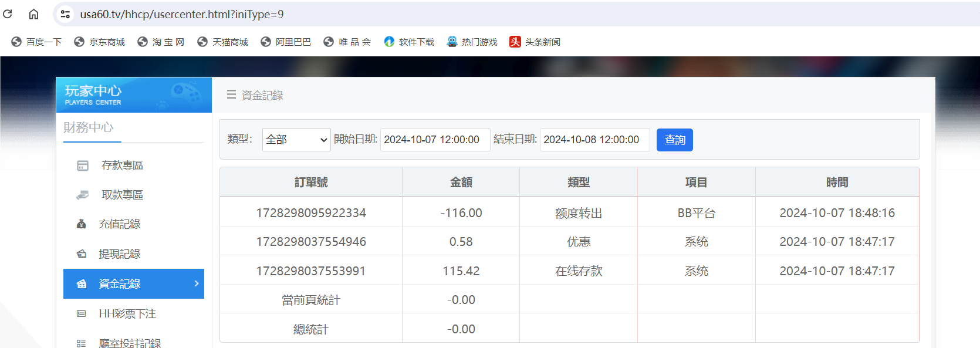Open the 類型 dropdown showing 全部
Screen dimensions: 980x348
coord(296,140)
